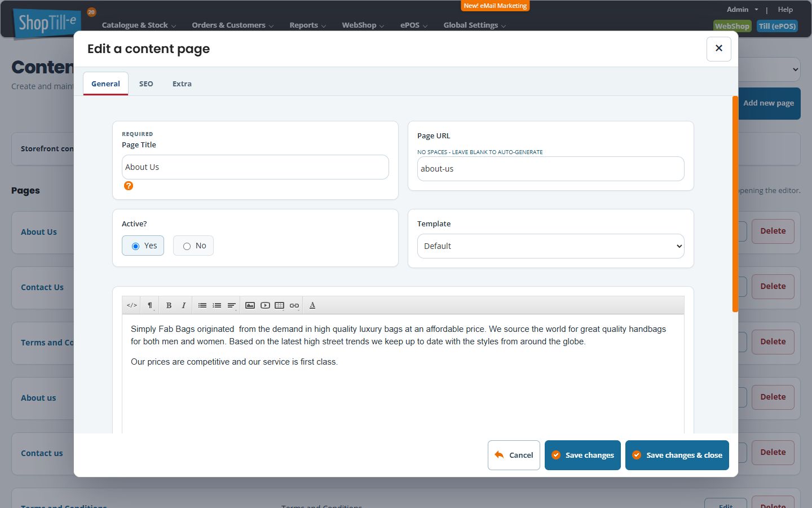Toggle HTML source code view in editor
The height and width of the screenshot is (508, 812).
coord(132,305)
